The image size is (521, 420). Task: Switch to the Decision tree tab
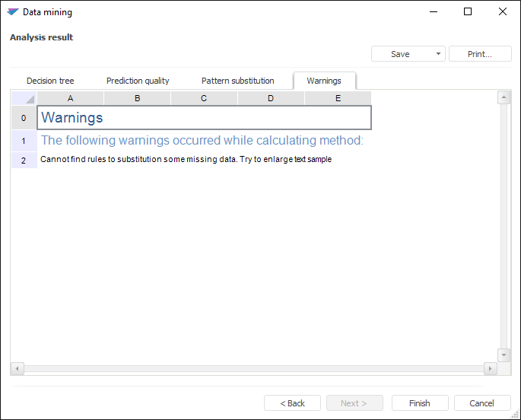[50, 81]
